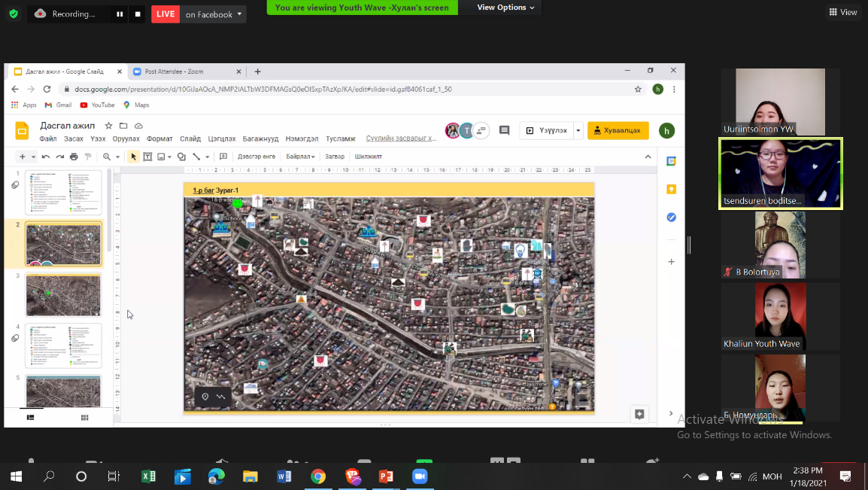Image resolution: width=868 pixels, height=490 pixels.
Task: Open Google Calendar side panel icon
Action: click(671, 161)
